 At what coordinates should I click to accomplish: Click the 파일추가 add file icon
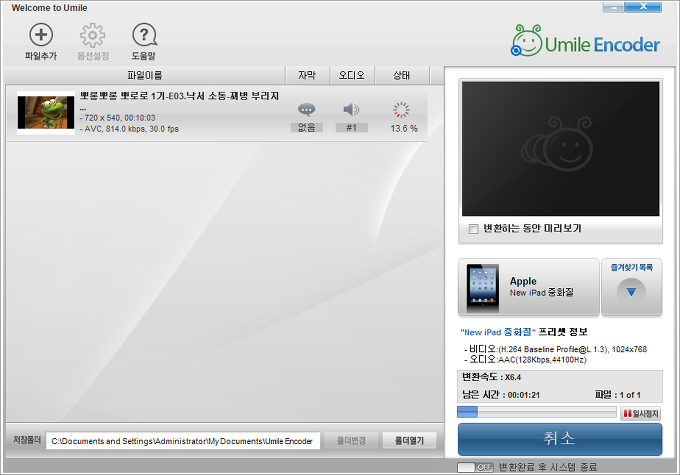41,35
